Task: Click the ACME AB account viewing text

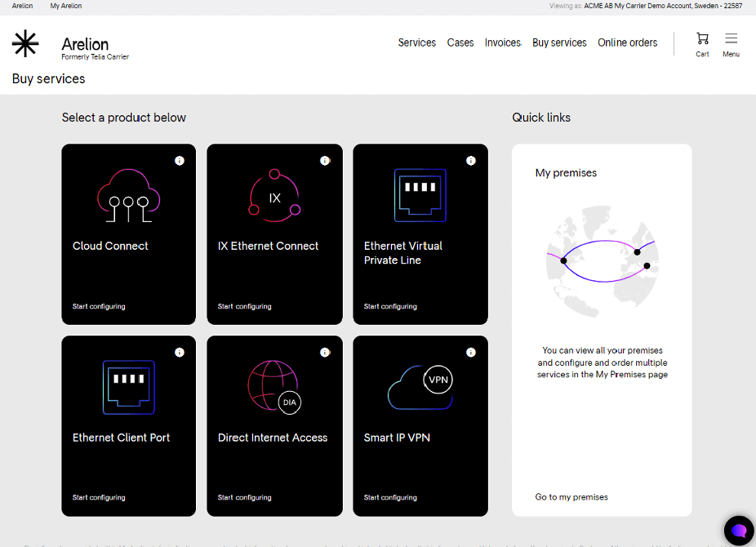Action: 663,6
